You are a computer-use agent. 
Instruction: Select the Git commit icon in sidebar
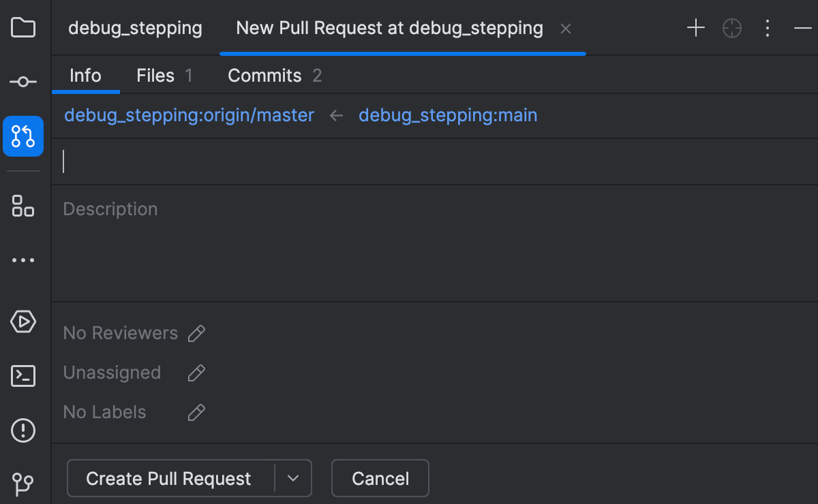22,80
